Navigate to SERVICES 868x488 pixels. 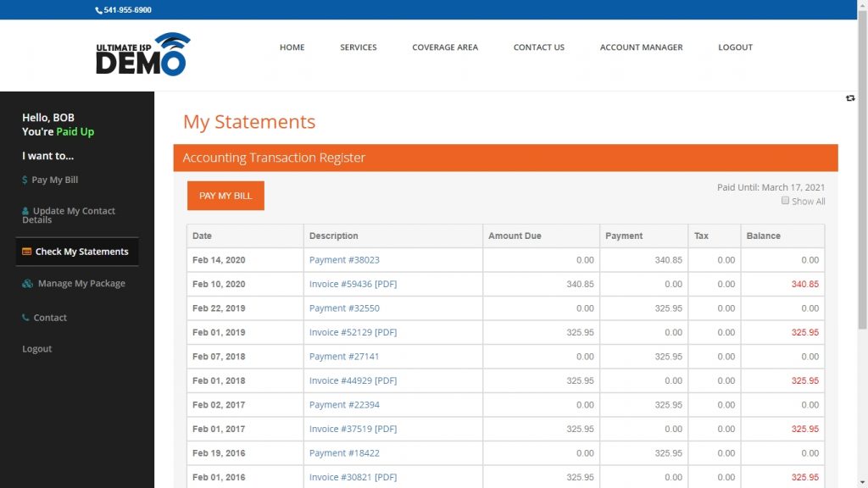(x=358, y=47)
